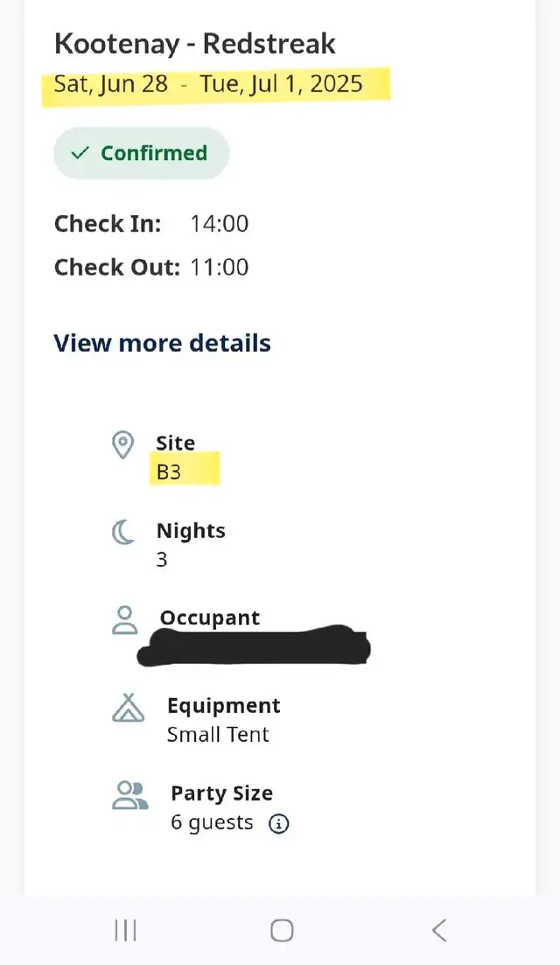
Task: Tap the 6 guests party size text
Action: pyautogui.click(x=212, y=823)
